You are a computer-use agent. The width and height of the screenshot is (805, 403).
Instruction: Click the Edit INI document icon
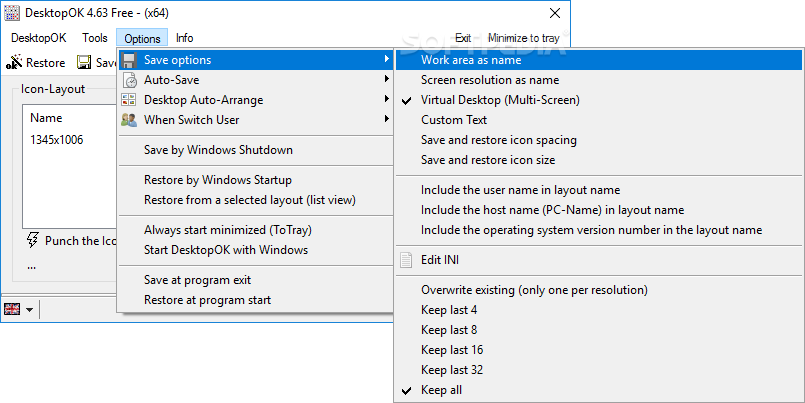pyautogui.click(x=406, y=260)
